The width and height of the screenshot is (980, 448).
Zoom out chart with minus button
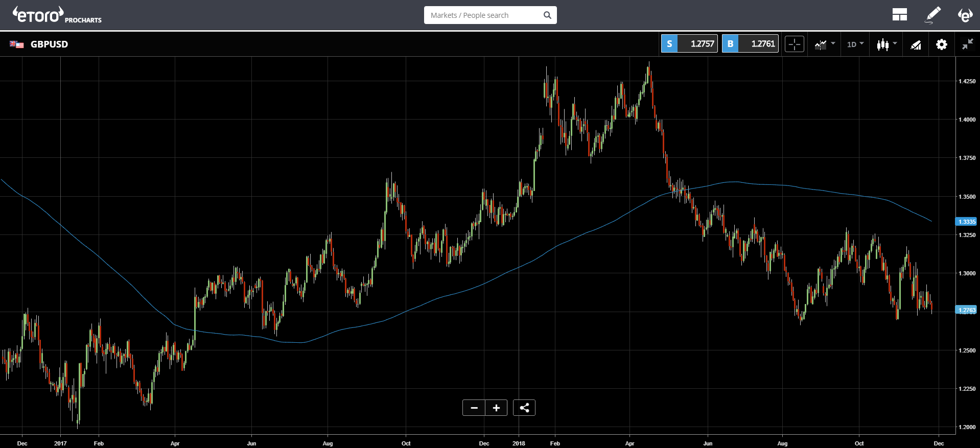474,408
